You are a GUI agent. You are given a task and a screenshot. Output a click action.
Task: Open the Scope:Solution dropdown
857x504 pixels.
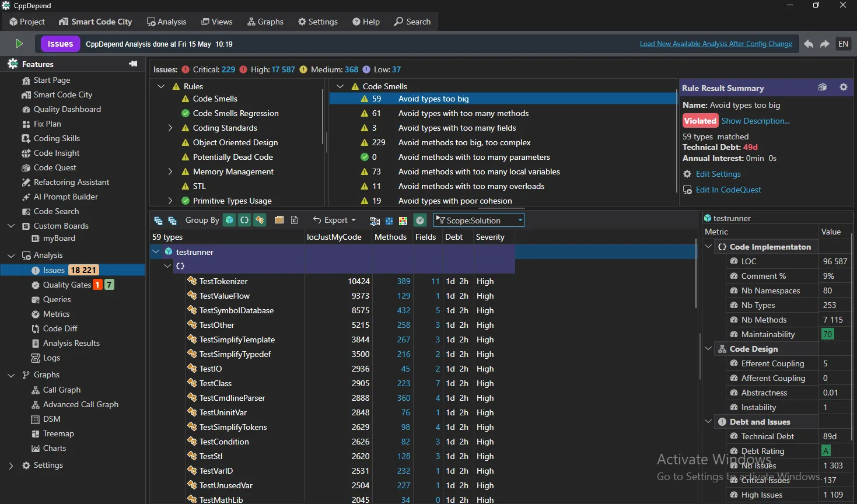[x=479, y=220]
